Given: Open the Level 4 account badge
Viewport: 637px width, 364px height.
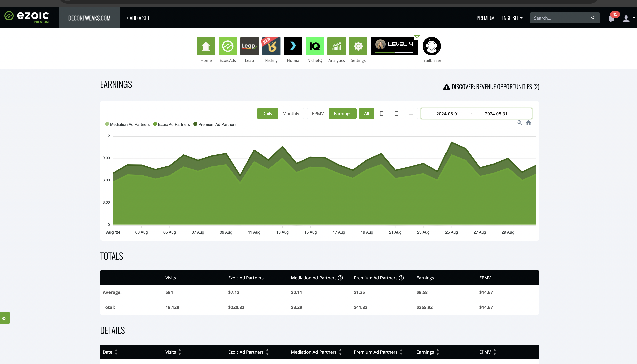Looking at the screenshot, I should pyautogui.click(x=394, y=46).
